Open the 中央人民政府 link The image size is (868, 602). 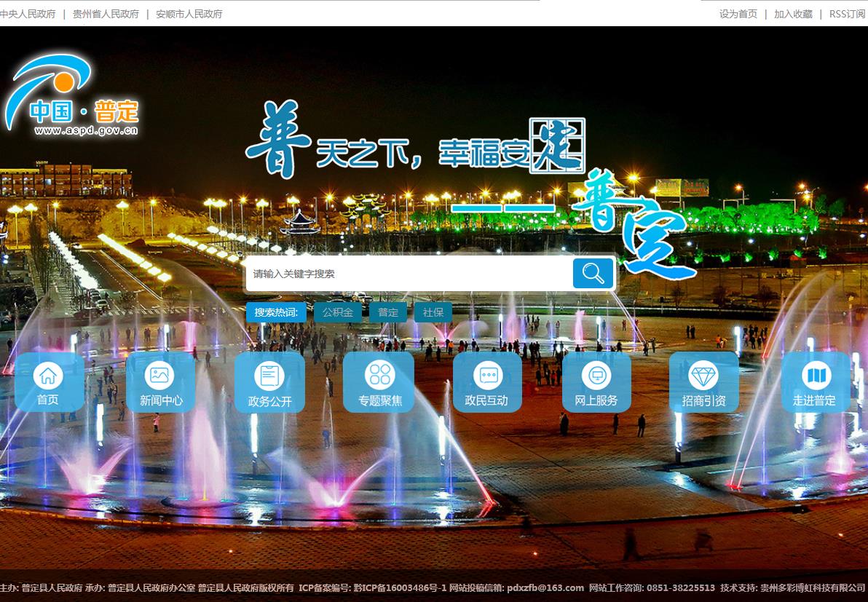coord(28,14)
